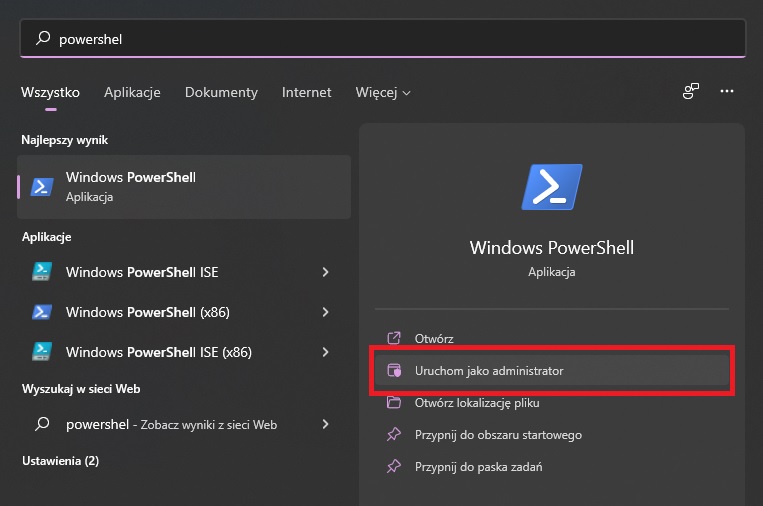Click the Windows PowerShell (x86) app icon
763x506 pixels.
pyautogui.click(x=42, y=312)
